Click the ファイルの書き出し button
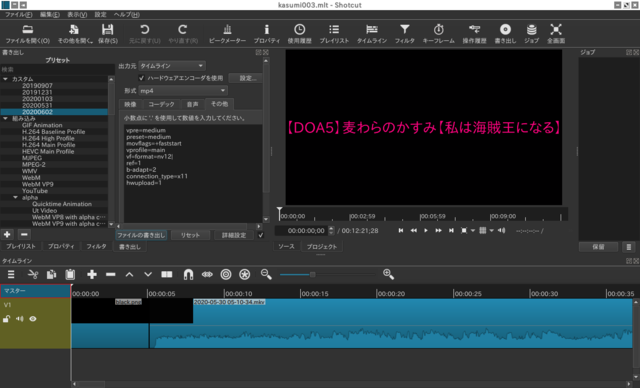This screenshot has width=640, height=388. pos(141,235)
